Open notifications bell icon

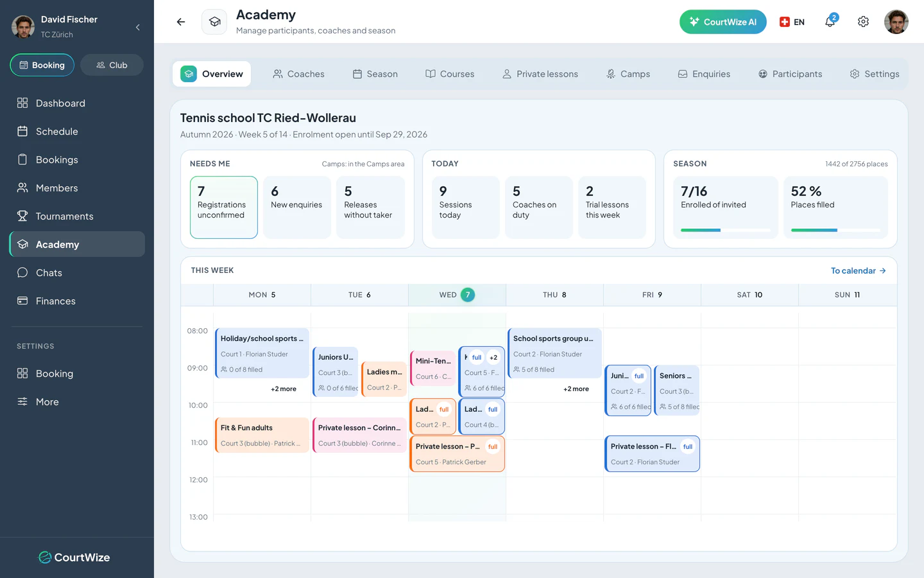830,21
